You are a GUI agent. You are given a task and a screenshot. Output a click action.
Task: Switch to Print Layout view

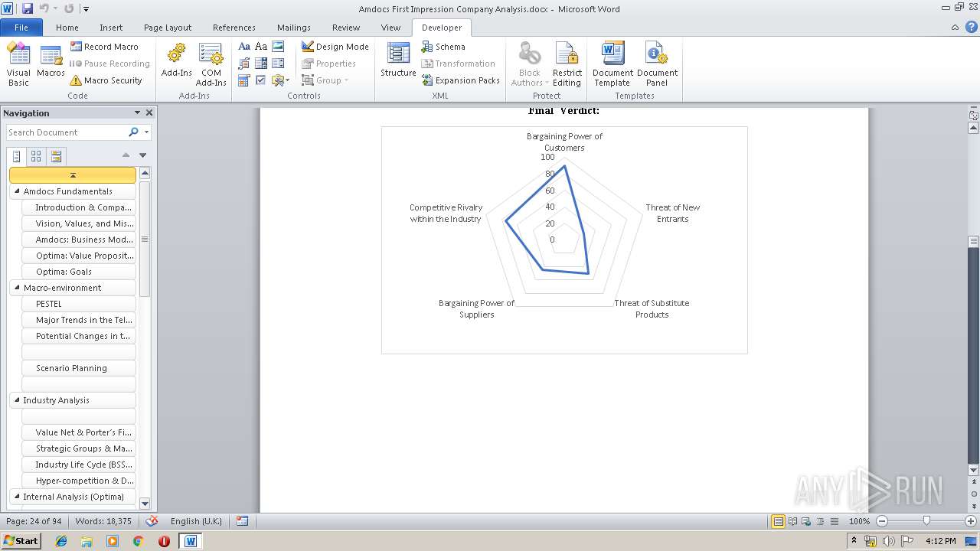[778, 521]
